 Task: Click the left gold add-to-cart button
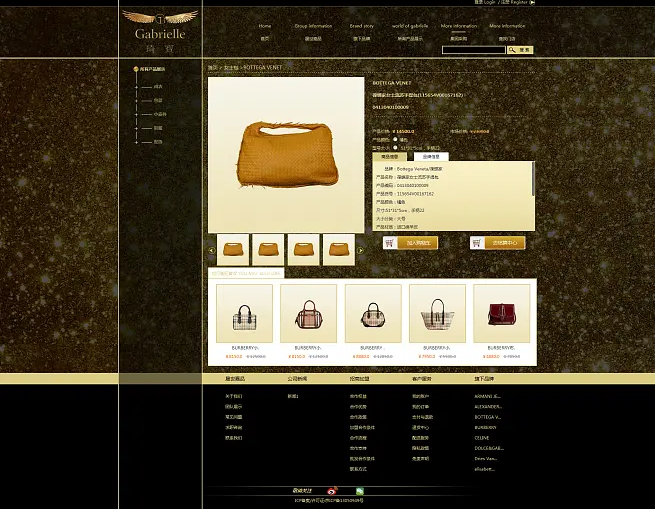coord(410,243)
